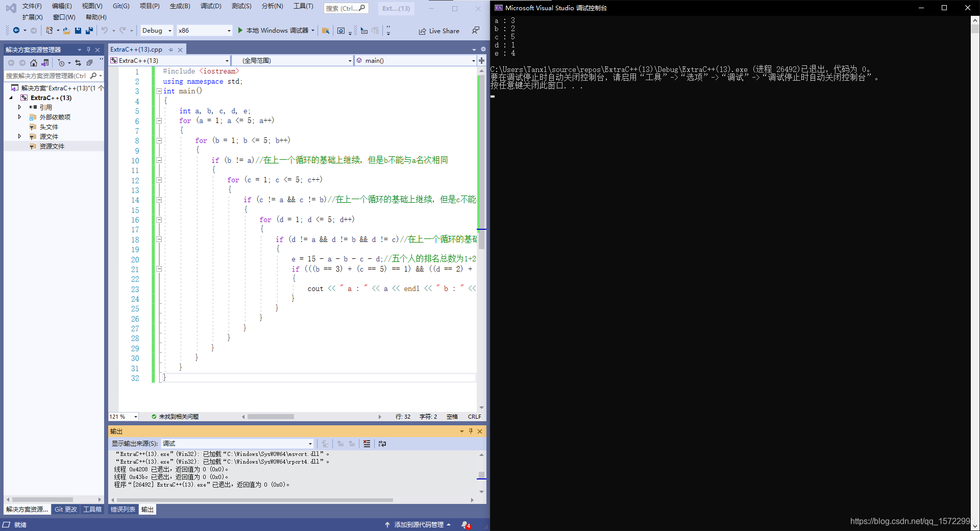Collapse the for (a = 1) loop block

point(159,121)
